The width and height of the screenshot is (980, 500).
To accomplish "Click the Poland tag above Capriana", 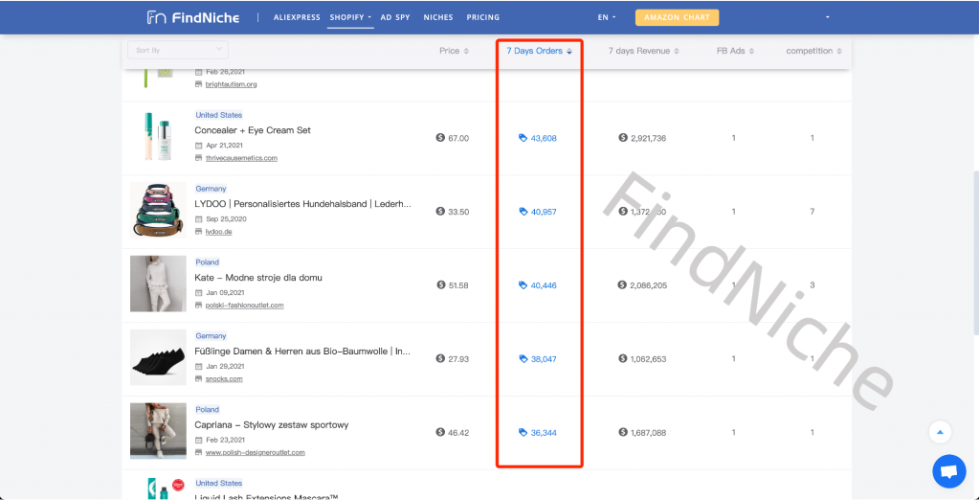I will point(208,409).
